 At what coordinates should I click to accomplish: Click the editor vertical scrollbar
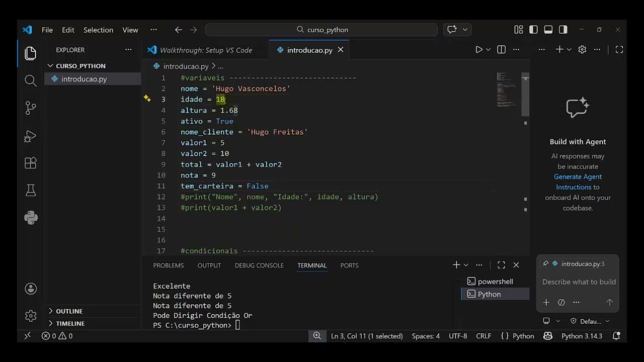[x=525, y=95]
